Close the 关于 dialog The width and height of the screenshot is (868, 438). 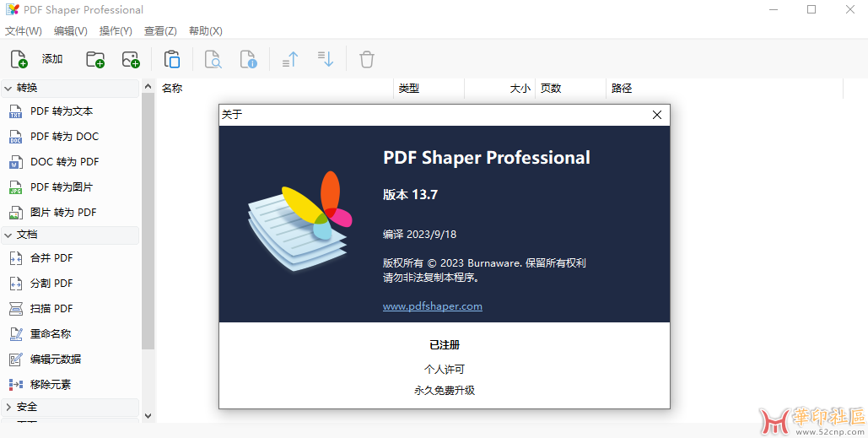pos(656,115)
